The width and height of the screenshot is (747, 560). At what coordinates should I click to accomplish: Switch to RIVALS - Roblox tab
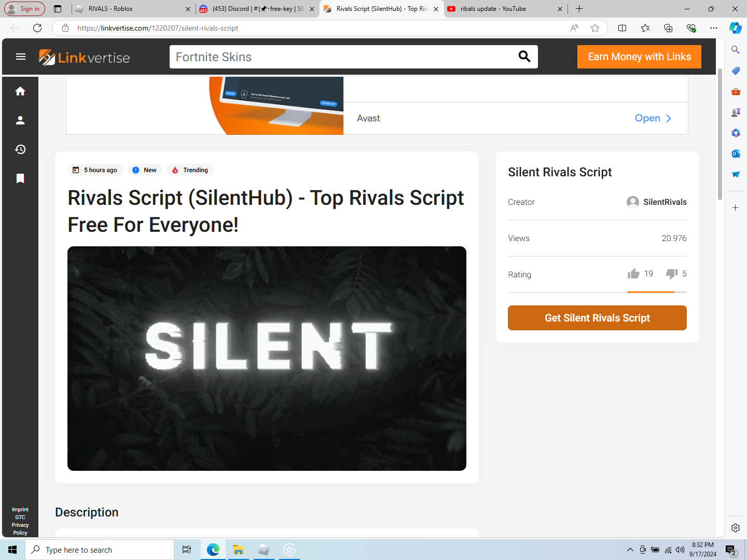point(134,9)
